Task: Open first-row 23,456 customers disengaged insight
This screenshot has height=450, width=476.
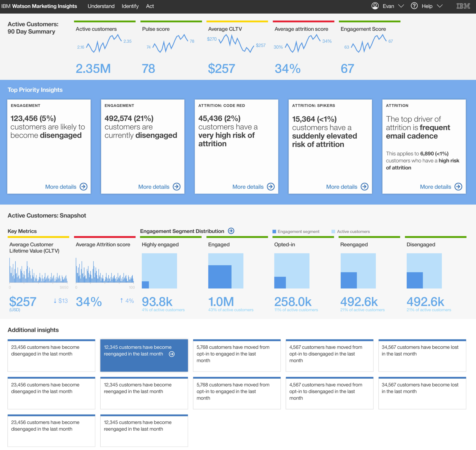Action: click(x=51, y=355)
